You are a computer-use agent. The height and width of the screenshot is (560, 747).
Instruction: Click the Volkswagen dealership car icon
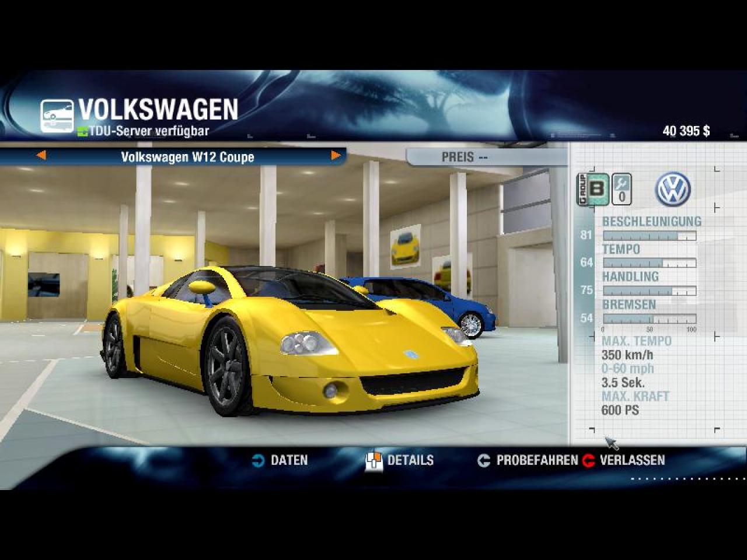(x=57, y=116)
